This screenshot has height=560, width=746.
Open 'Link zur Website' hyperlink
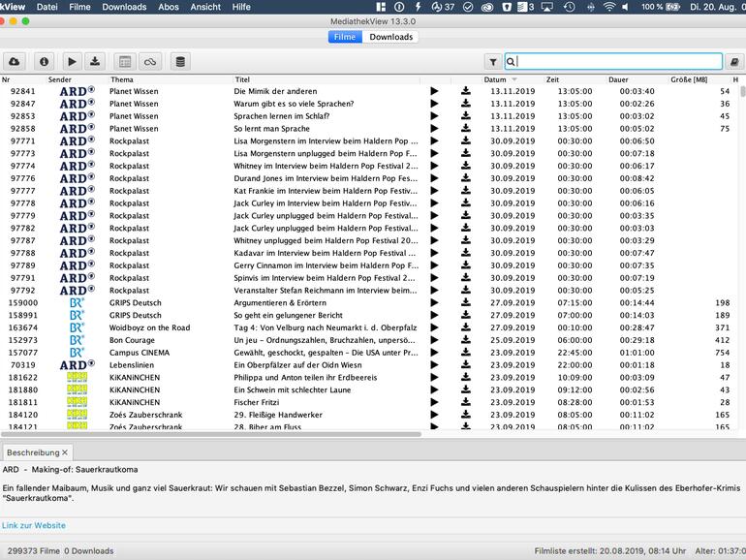[x=34, y=525]
